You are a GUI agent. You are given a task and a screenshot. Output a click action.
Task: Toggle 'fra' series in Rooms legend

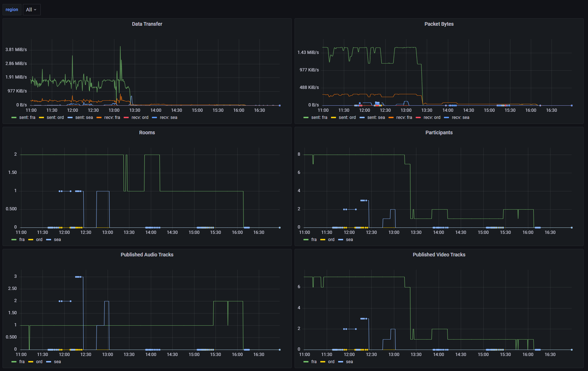(x=22, y=240)
